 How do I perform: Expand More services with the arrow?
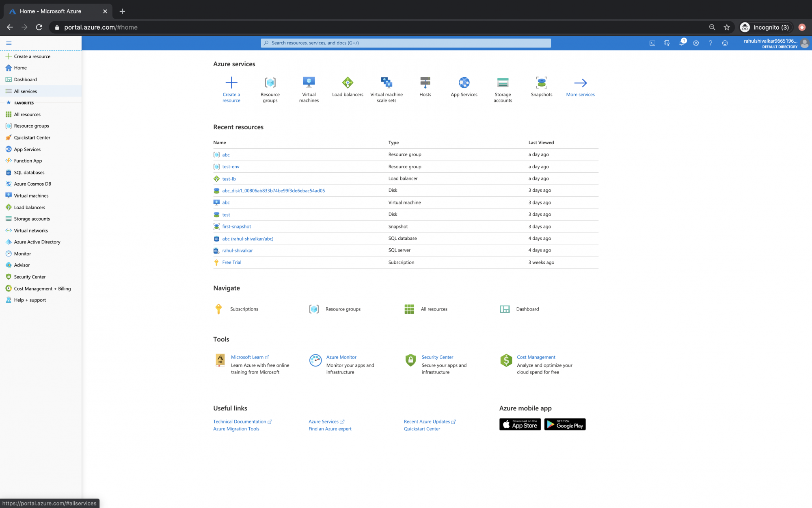(x=580, y=82)
